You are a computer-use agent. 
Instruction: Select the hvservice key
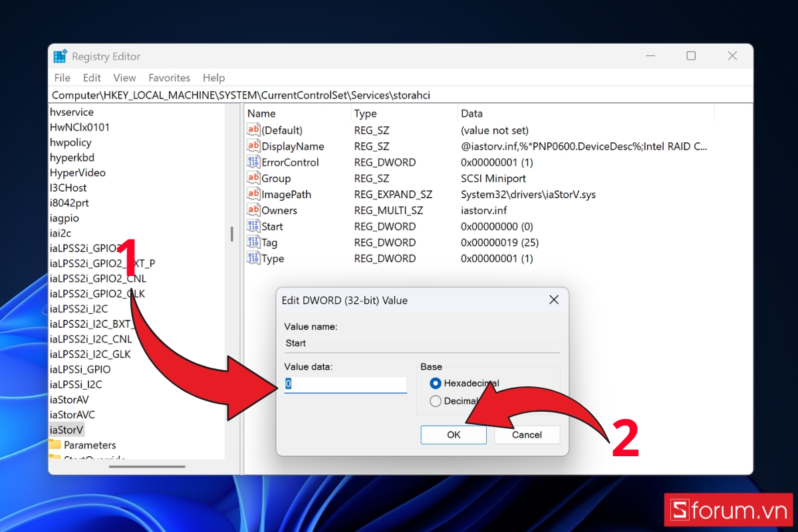pyautogui.click(x=72, y=112)
